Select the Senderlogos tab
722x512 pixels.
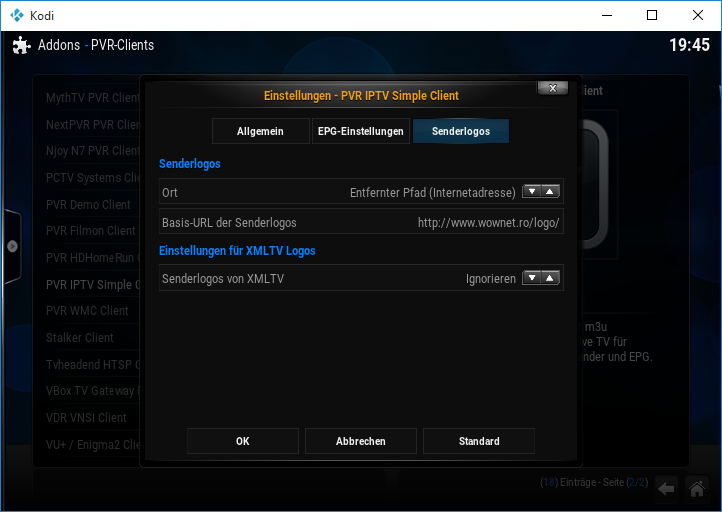[461, 131]
